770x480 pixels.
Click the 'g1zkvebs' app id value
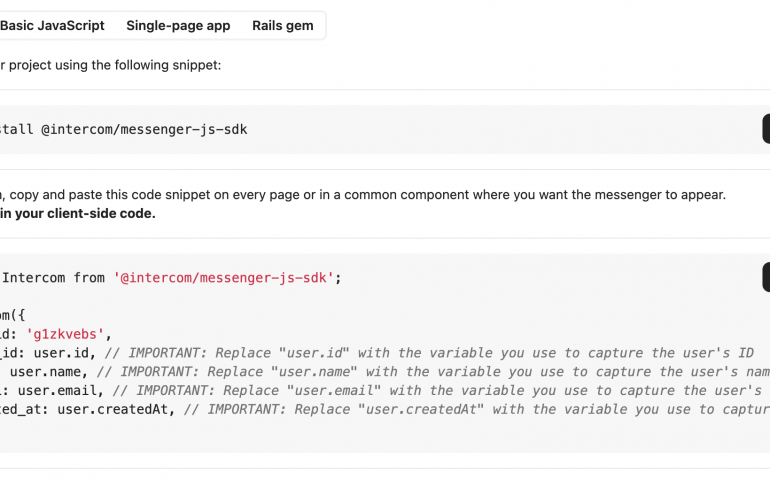pos(65,334)
